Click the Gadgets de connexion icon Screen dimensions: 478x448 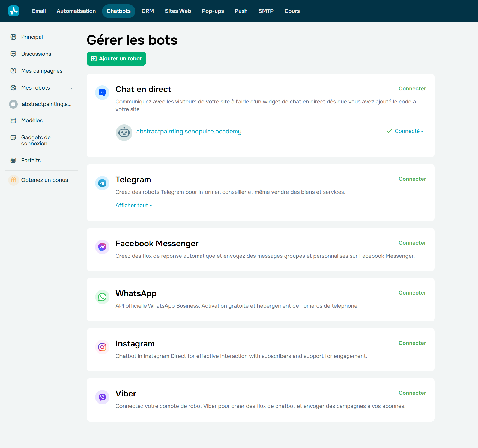(13, 137)
